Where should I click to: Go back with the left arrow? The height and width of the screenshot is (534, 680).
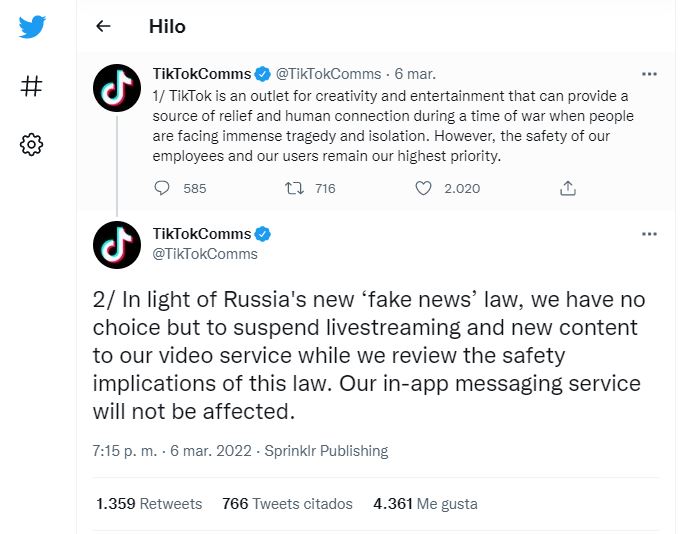coord(104,27)
